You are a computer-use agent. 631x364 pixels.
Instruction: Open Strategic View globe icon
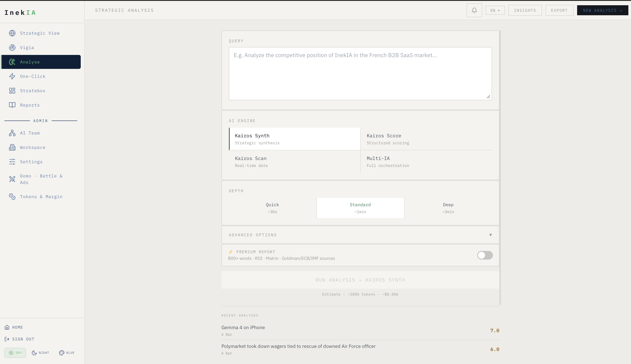(12, 33)
